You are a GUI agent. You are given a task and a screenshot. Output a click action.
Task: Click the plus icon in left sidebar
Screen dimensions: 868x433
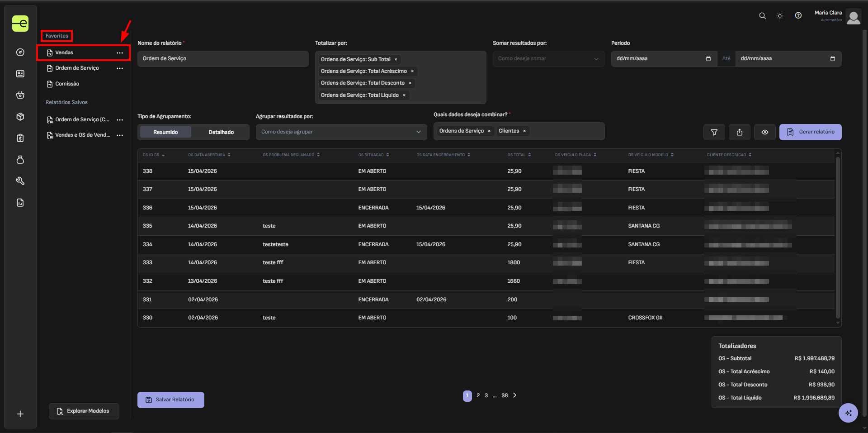(x=20, y=414)
